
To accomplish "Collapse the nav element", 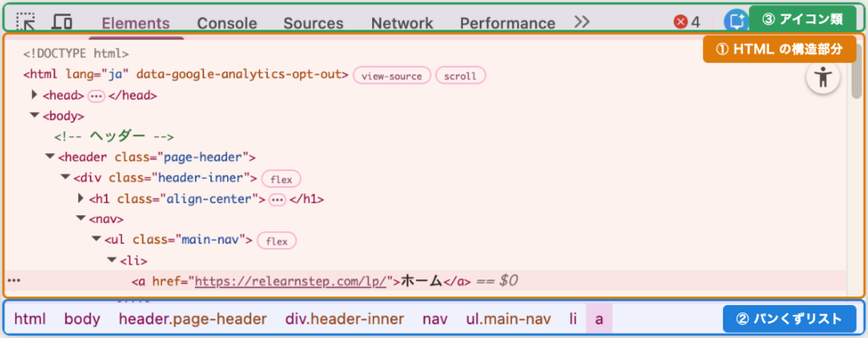I will 81,219.
